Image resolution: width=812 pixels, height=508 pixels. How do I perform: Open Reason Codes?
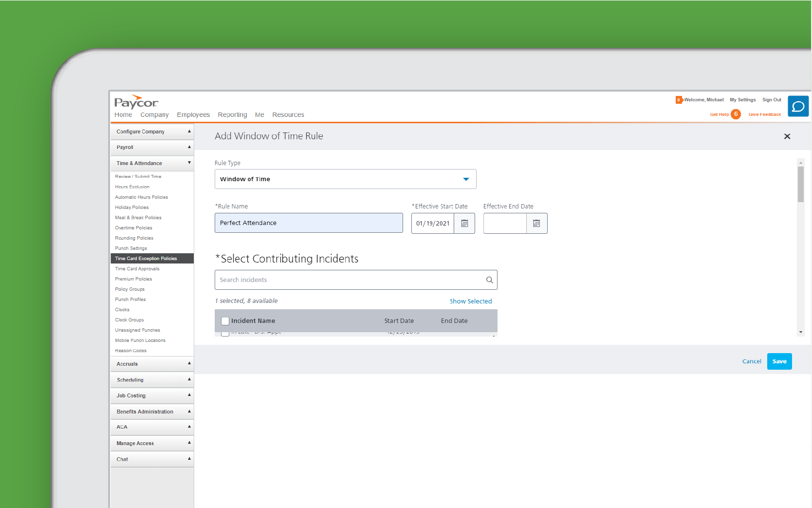(x=130, y=351)
